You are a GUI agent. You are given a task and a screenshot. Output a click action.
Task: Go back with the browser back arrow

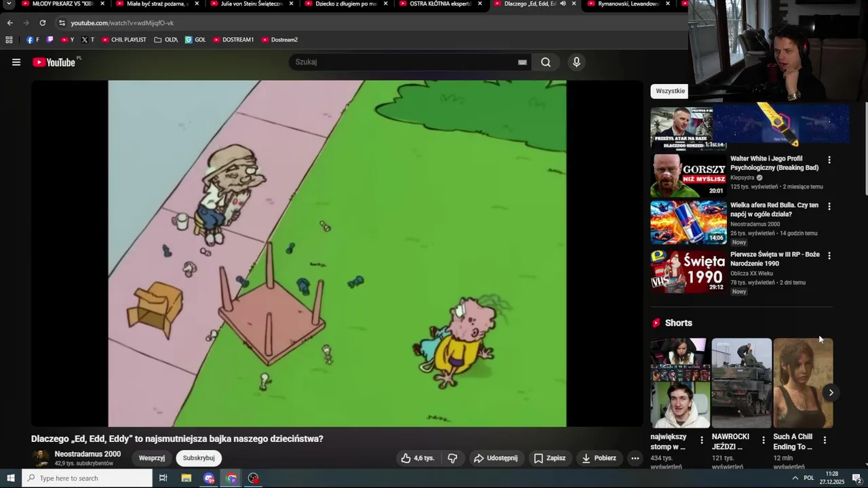10,23
